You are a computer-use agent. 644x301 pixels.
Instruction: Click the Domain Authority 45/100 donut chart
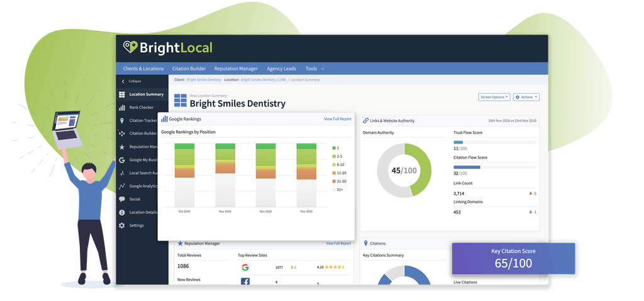point(404,170)
